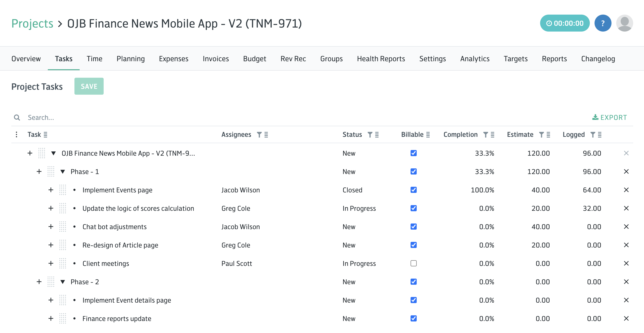This screenshot has width=644, height=333.
Task: Add a subtask under Implement Events page
Action: coord(51,190)
